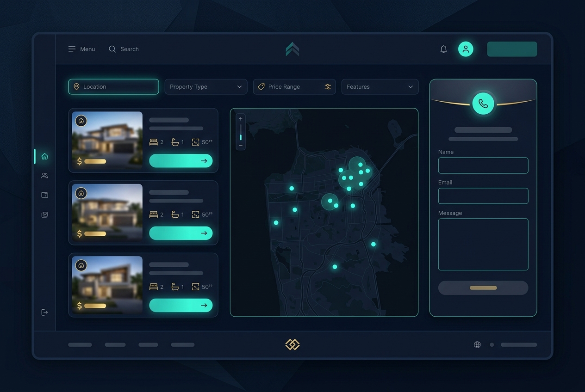585x392 pixels.
Task: Click area icon on first listing
Action: pyautogui.click(x=195, y=142)
